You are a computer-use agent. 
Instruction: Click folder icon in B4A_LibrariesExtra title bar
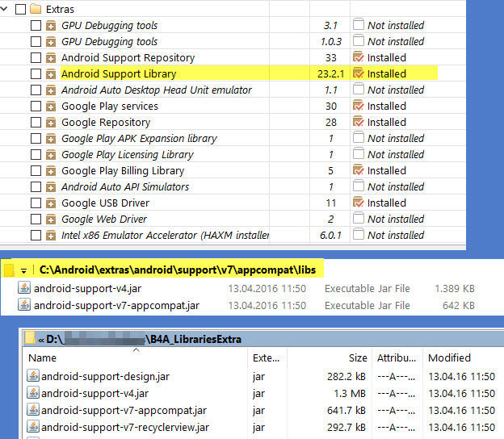30,338
